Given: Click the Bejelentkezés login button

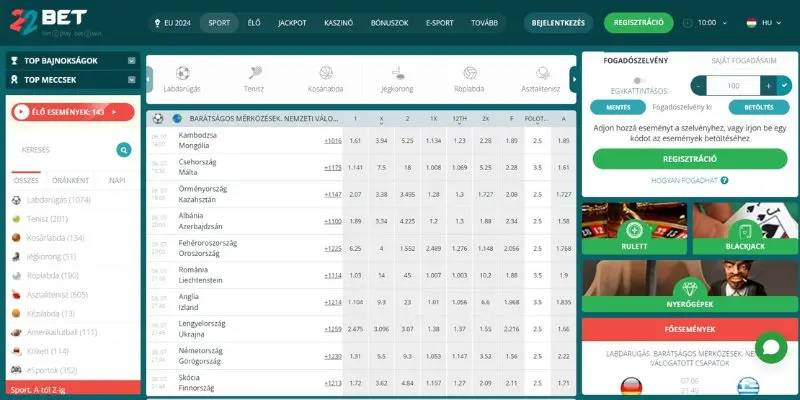Looking at the screenshot, I should click(x=558, y=23).
